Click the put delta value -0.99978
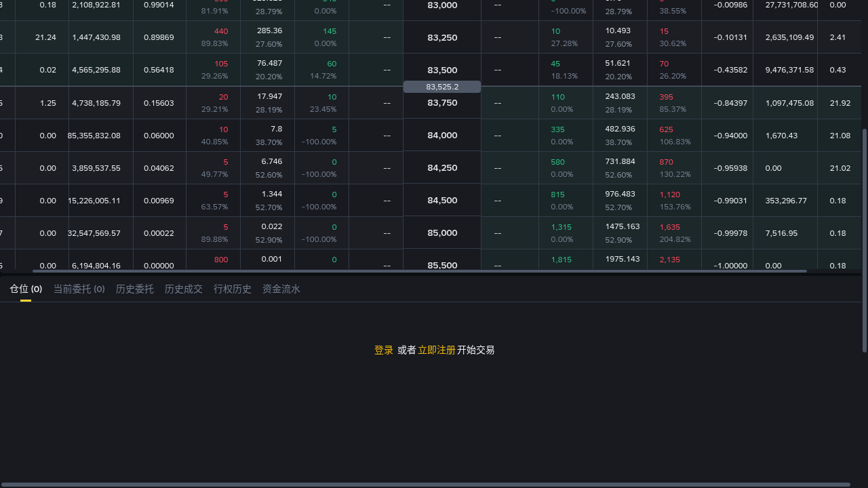The height and width of the screenshot is (488, 868). click(730, 233)
